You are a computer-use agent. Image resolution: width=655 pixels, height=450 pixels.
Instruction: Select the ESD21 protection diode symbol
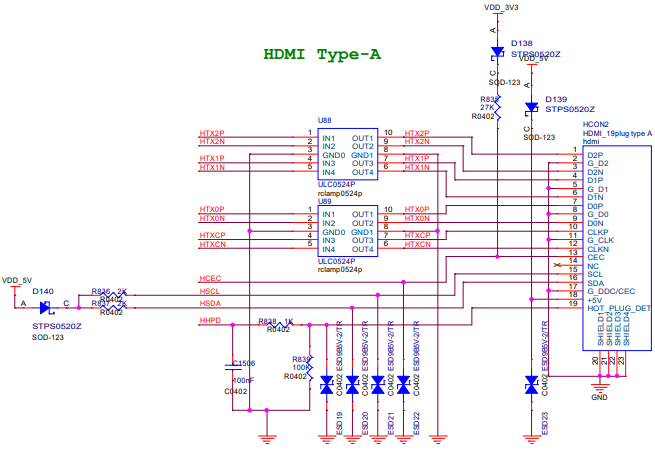[x=378, y=385]
